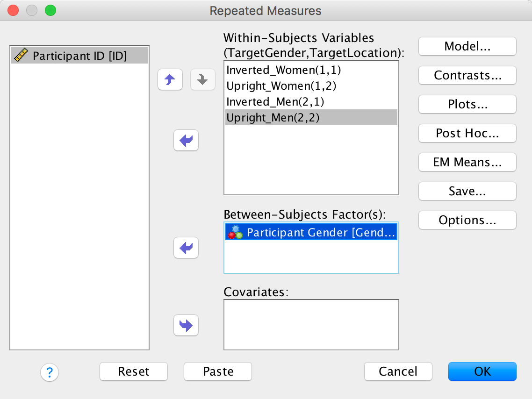
Task: Click the move-up arrow icon
Action: [x=170, y=80]
